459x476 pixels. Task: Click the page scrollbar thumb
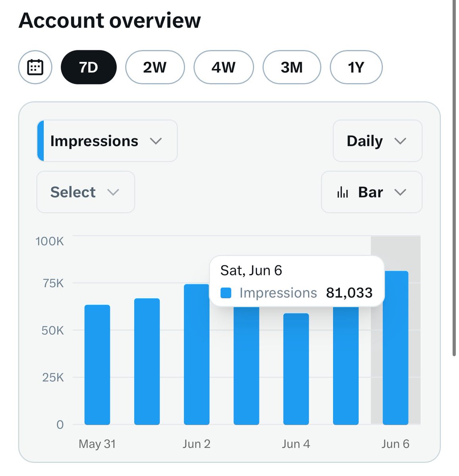(455, 178)
